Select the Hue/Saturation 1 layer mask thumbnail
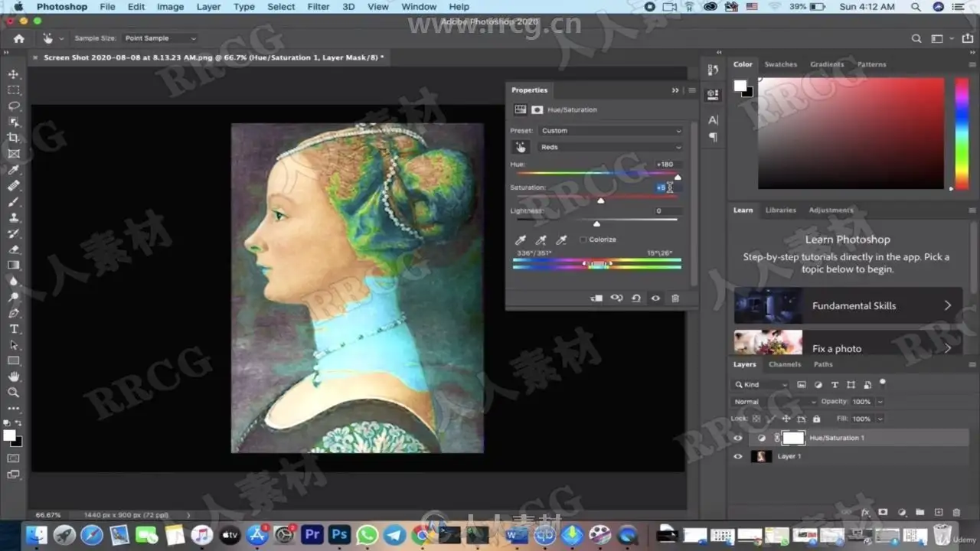This screenshot has height=551, width=980. (x=794, y=438)
